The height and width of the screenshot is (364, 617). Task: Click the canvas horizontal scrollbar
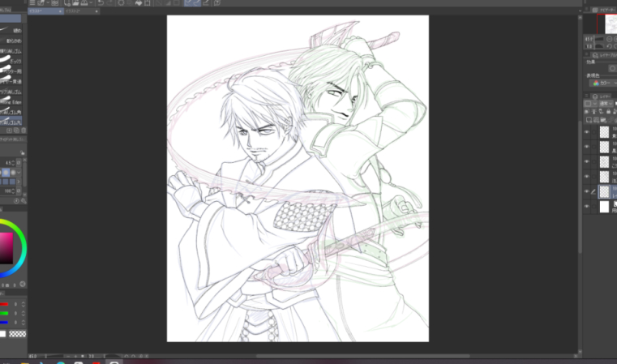[362, 356]
